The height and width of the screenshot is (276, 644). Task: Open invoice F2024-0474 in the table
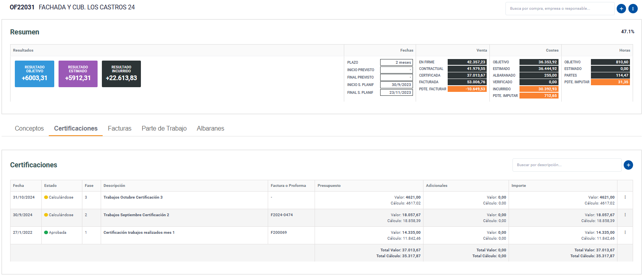click(x=281, y=215)
